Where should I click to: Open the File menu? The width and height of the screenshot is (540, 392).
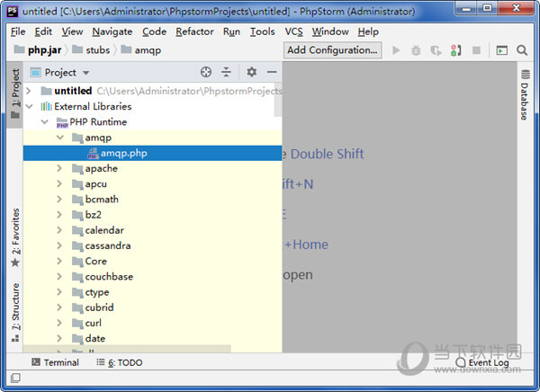click(x=18, y=31)
